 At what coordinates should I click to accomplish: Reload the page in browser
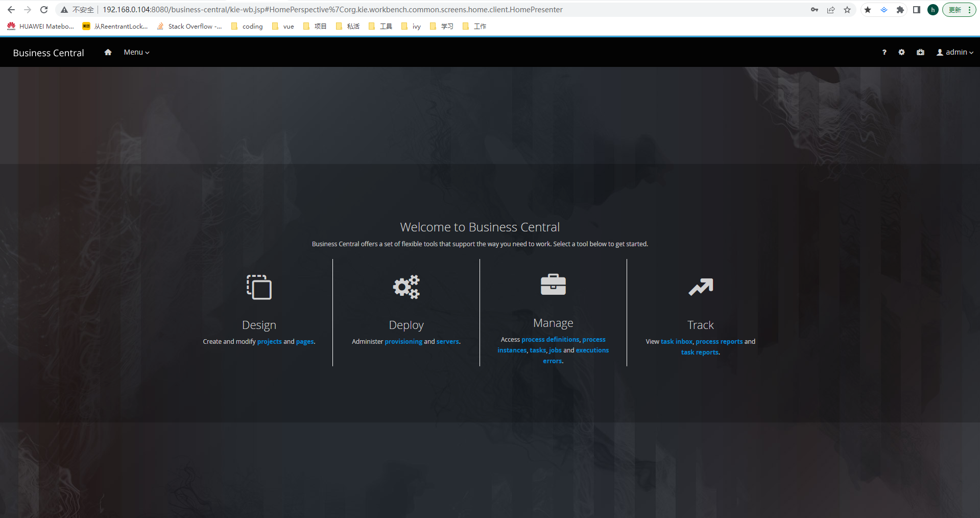44,10
